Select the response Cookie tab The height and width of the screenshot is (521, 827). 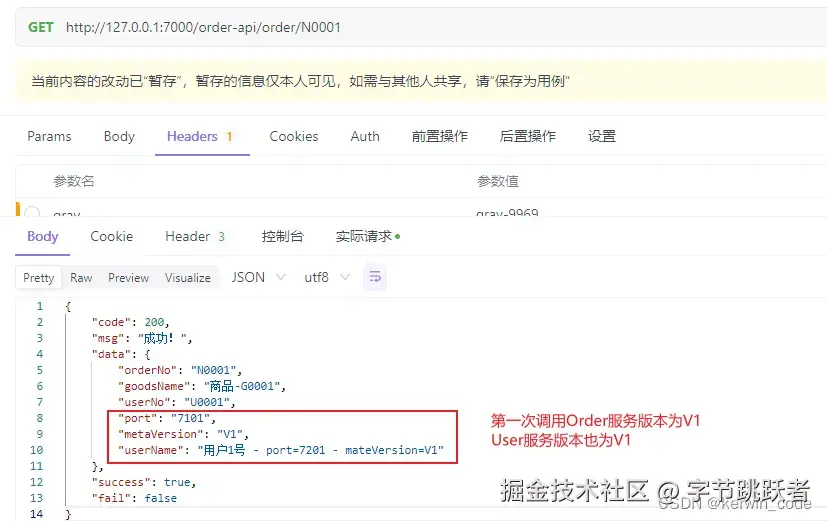[111, 236]
